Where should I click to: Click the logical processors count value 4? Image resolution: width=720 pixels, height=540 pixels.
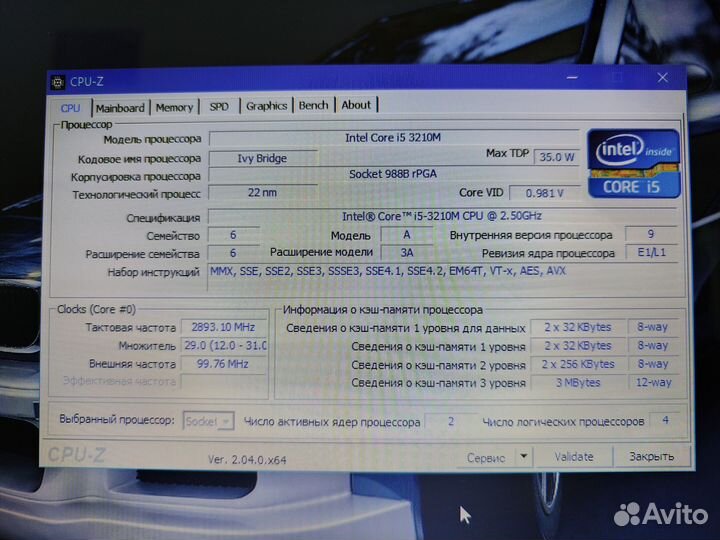click(665, 420)
